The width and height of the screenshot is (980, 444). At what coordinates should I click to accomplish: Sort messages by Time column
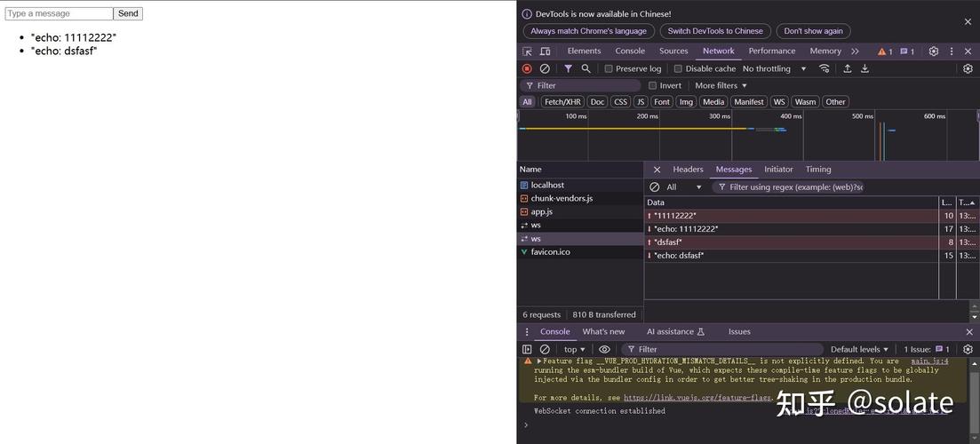[967, 202]
